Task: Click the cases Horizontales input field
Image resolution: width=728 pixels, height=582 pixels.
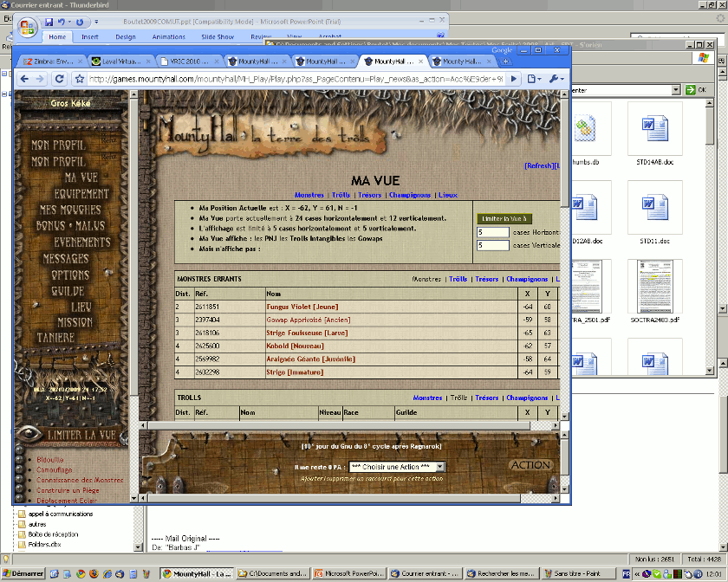Action: point(493,232)
